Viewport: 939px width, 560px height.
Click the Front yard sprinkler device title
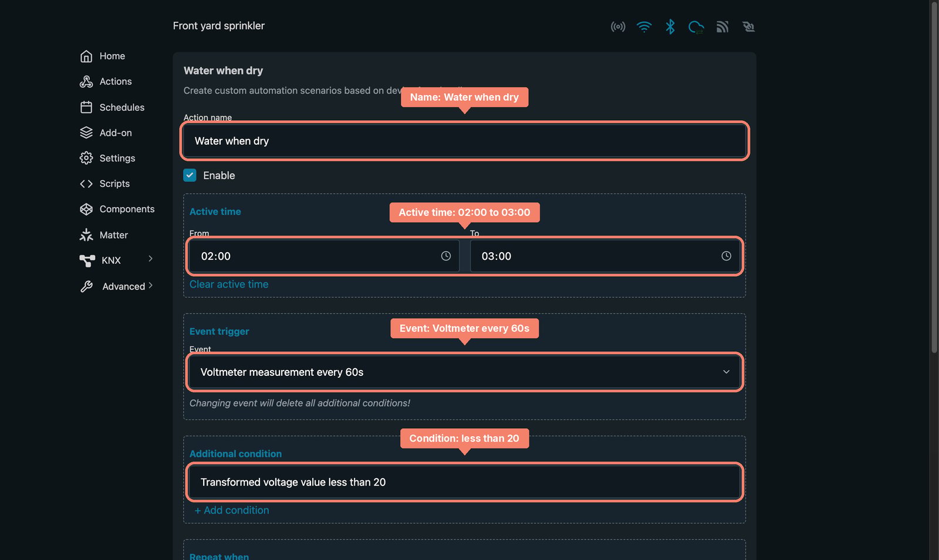click(x=219, y=26)
